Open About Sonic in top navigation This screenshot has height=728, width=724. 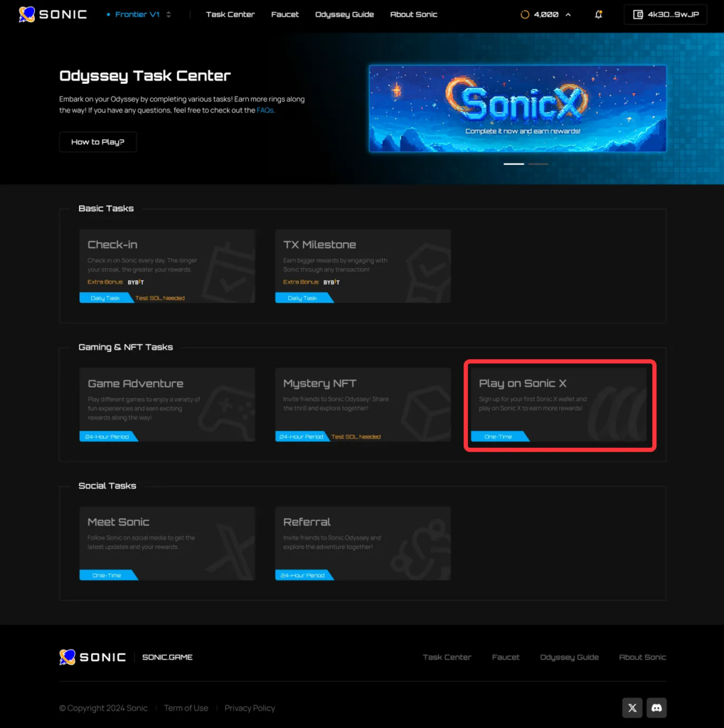[413, 14]
